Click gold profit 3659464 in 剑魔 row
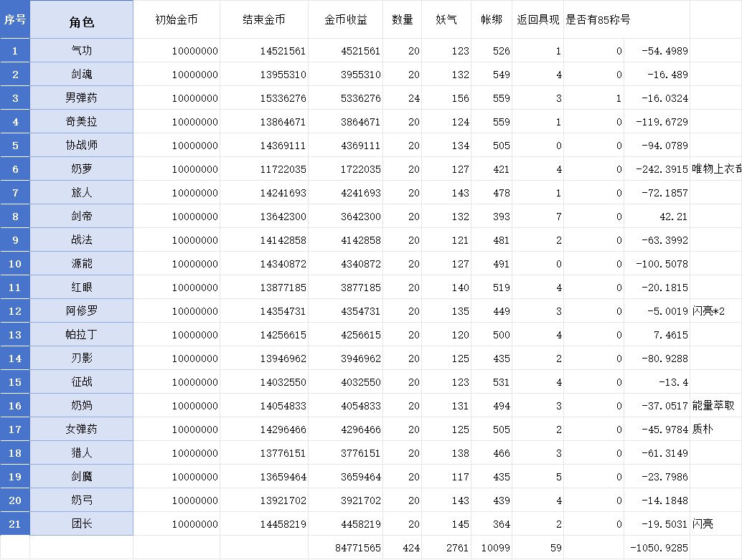Screen dimensions: 742x560 pos(360,477)
